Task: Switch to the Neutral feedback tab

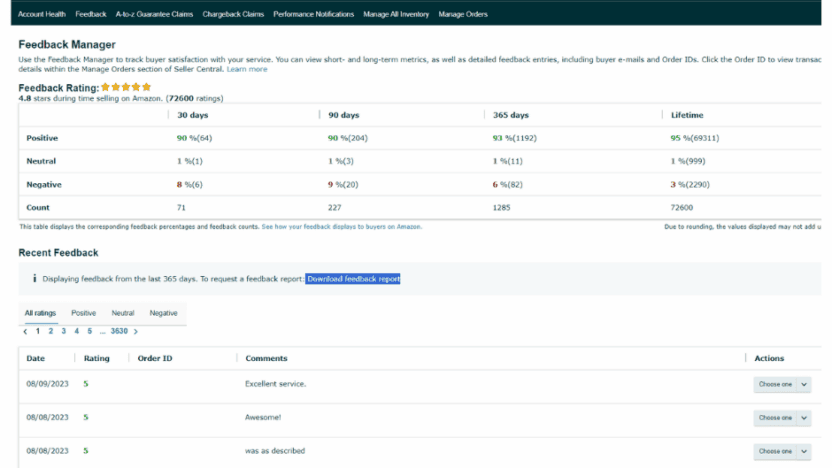Action: [x=123, y=313]
